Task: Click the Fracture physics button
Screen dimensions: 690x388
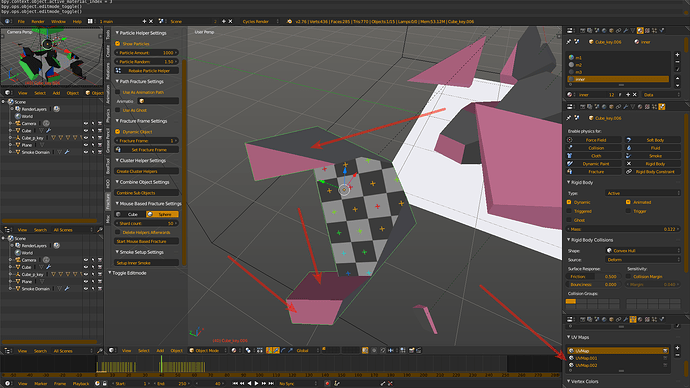Action: pos(595,172)
